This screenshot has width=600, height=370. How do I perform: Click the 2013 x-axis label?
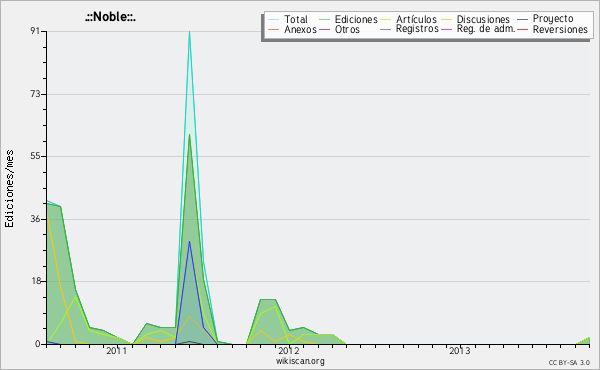pyautogui.click(x=460, y=351)
